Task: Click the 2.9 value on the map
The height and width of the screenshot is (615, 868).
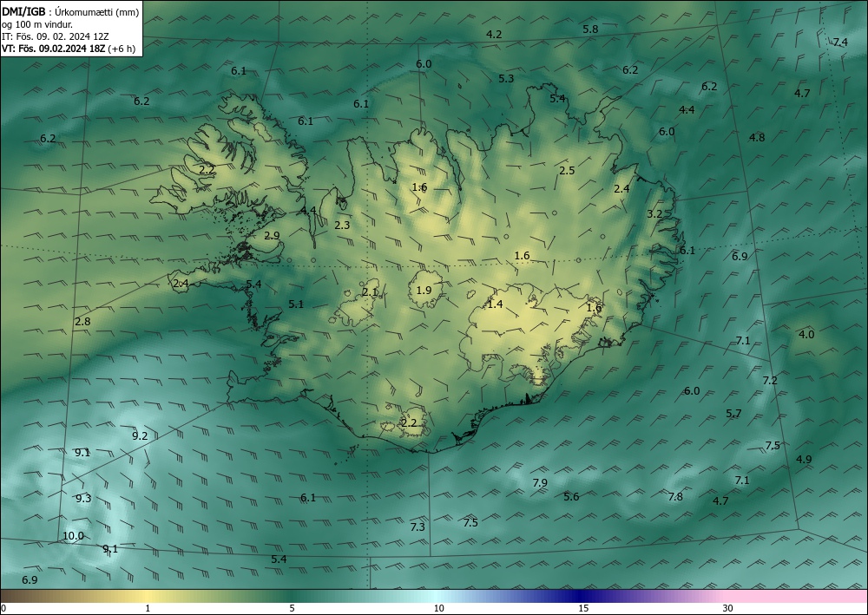Action: pyautogui.click(x=272, y=236)
